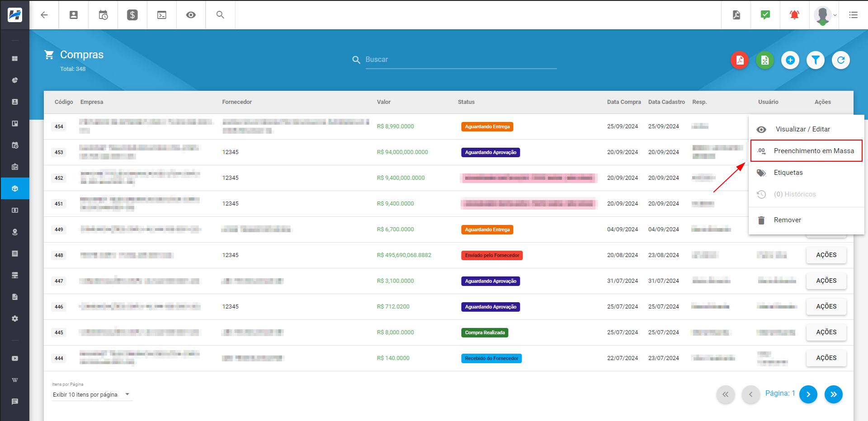Click AÇÕES button for purchase 444
This screenshot has height=421, width=868.
(826, 358)
